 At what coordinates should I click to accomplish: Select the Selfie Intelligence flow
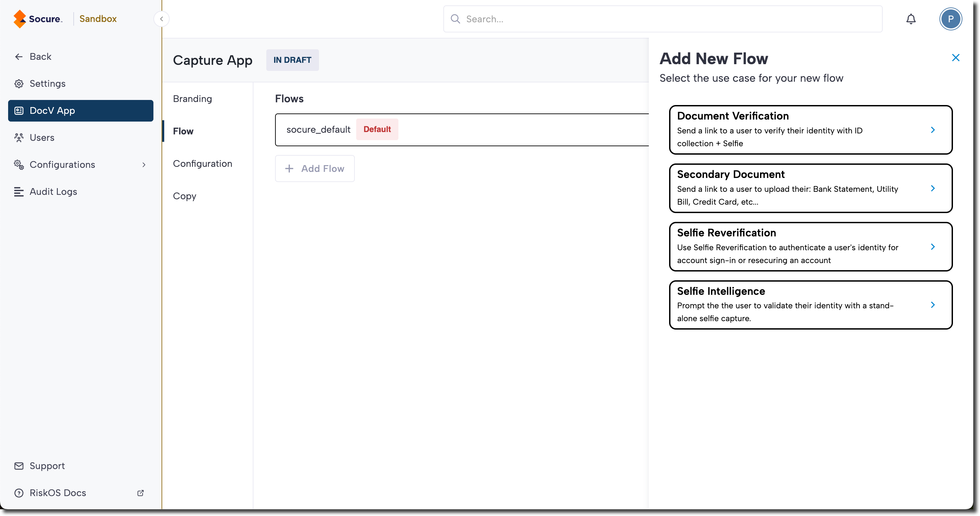pos(810,305)
